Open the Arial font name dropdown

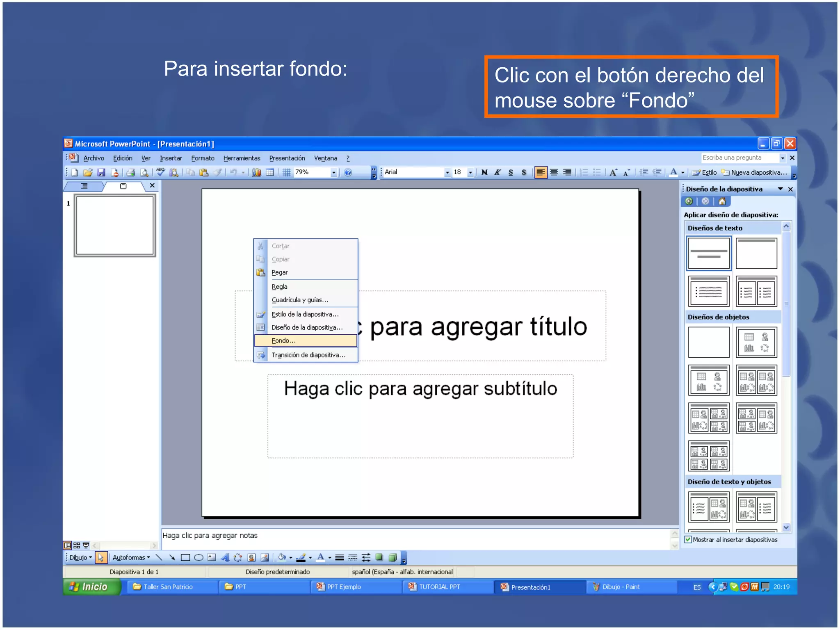point(447,173)
